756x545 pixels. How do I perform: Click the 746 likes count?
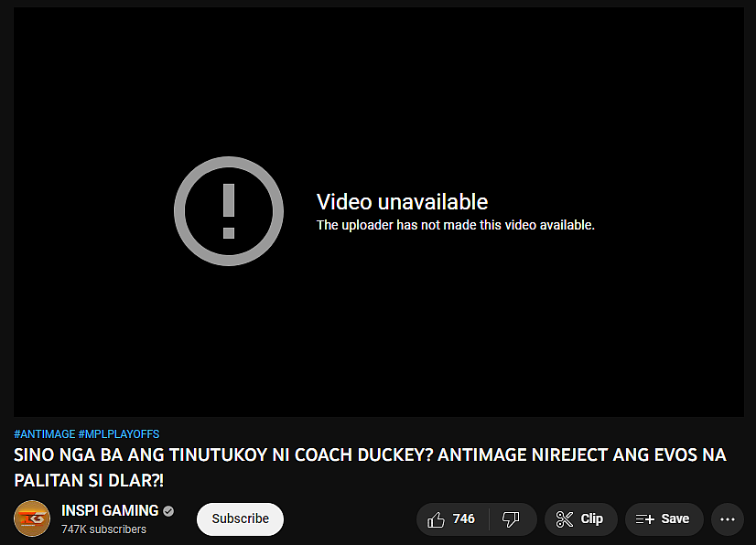click(x=463, y=518)
